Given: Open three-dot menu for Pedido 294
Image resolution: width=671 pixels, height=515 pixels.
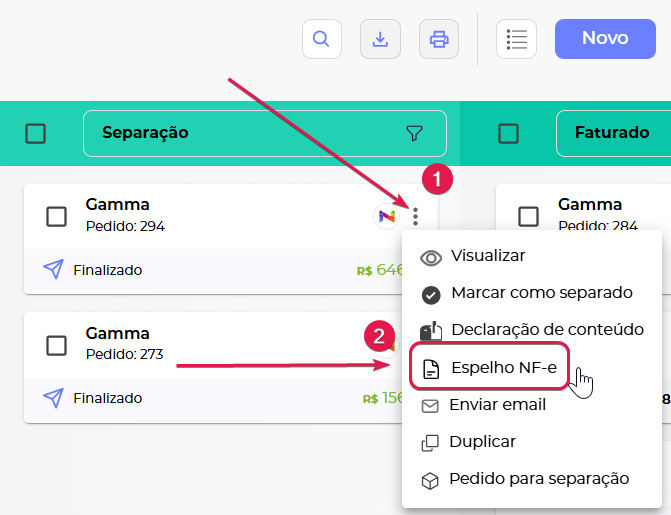Looking at the screenshot, I should click(x=416, y=216).
